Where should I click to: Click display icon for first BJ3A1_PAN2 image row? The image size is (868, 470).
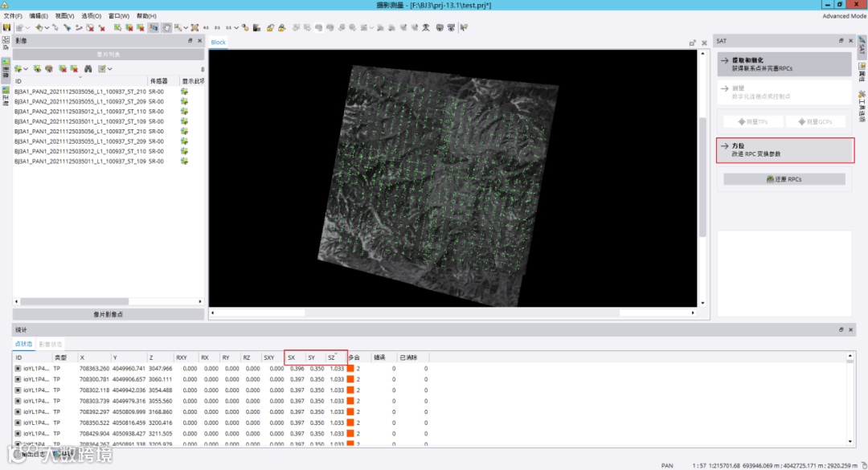184,92
